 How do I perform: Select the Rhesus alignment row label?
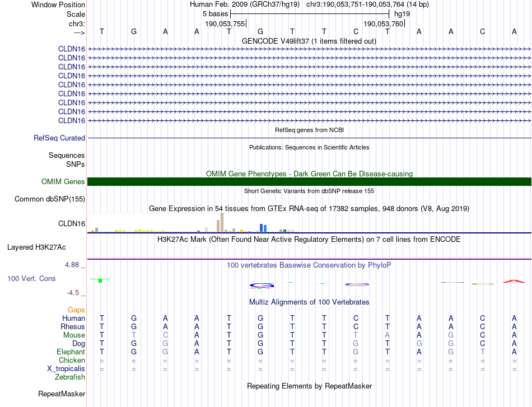[x=72, y=326]
